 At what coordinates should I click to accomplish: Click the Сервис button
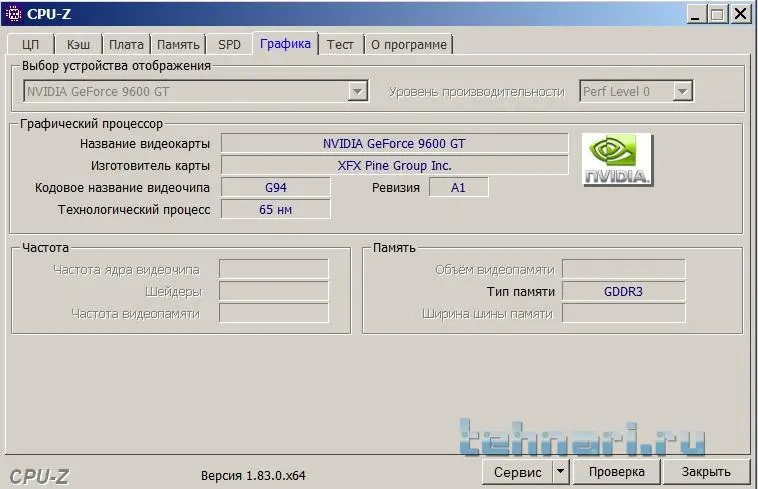click(517, 472)
